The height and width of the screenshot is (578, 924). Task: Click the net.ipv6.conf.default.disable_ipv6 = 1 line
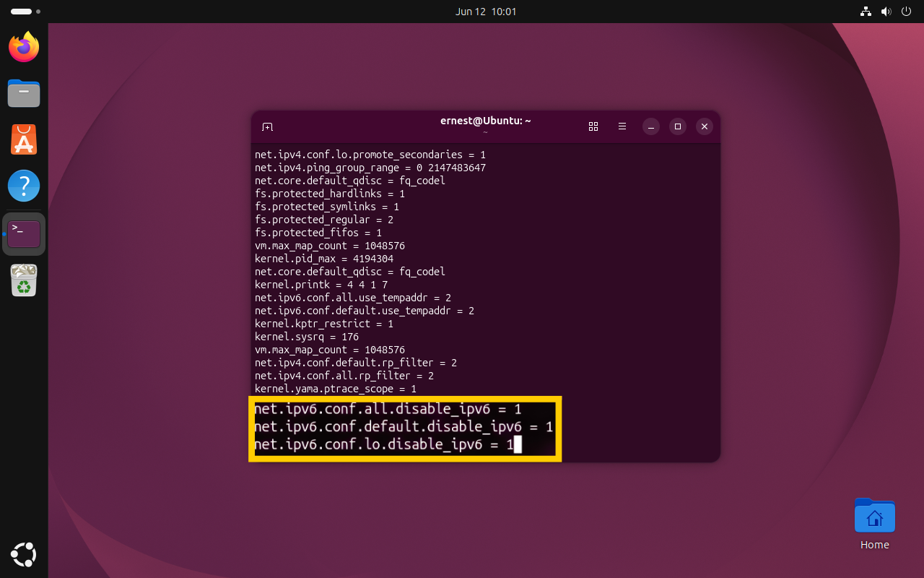(404, 427)
